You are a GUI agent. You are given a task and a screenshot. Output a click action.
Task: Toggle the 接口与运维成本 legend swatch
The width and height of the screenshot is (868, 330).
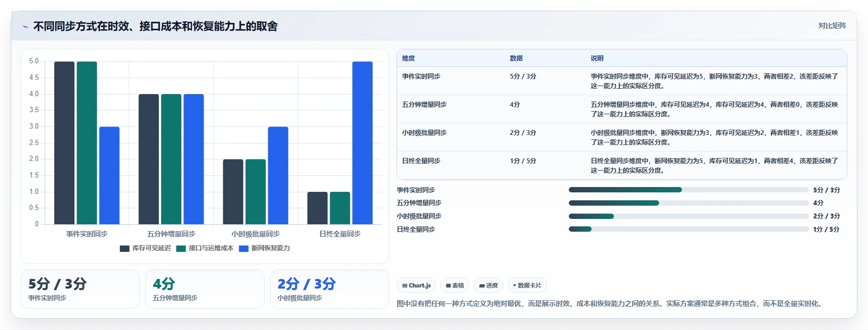click(x=181, y=248)
